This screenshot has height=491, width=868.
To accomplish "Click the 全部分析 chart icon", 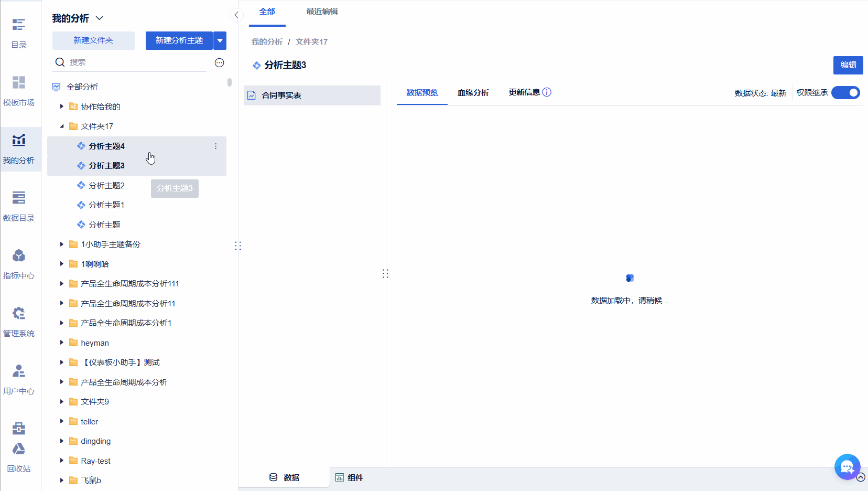I will coord(56,87).
